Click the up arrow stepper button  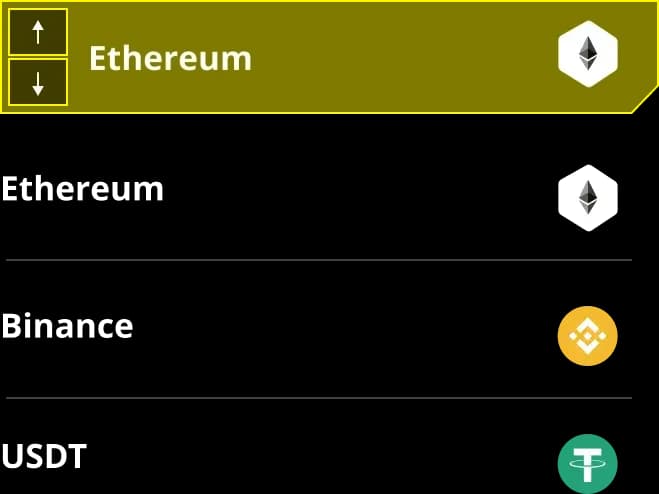click(x=38, y=32)
